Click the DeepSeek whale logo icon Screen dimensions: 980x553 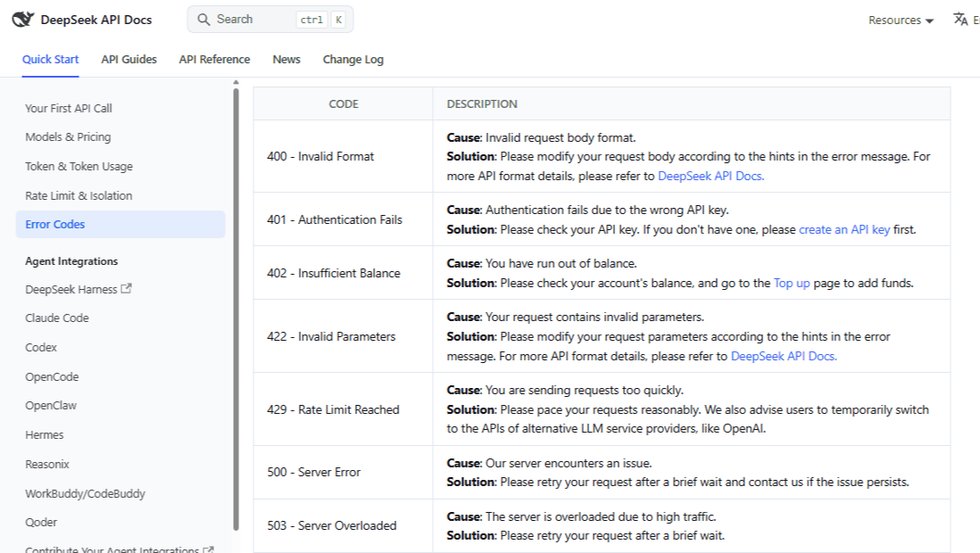(23, 20)
